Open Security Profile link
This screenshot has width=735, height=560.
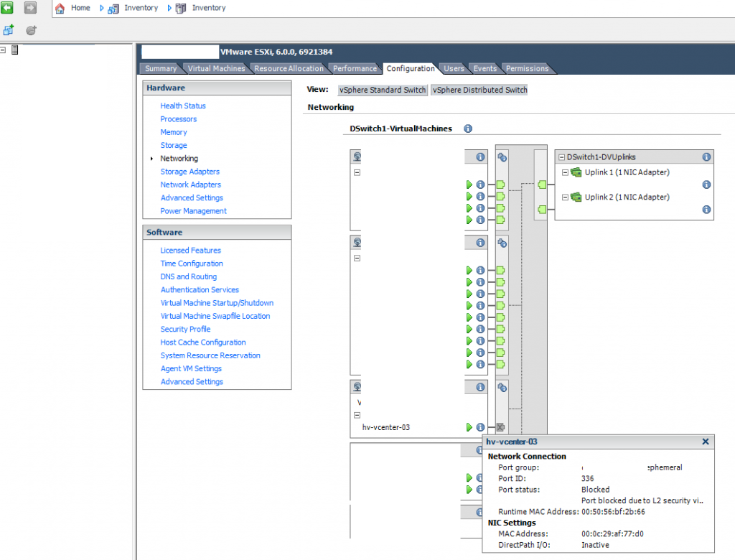pyautogui.click(x=185, y=330)
